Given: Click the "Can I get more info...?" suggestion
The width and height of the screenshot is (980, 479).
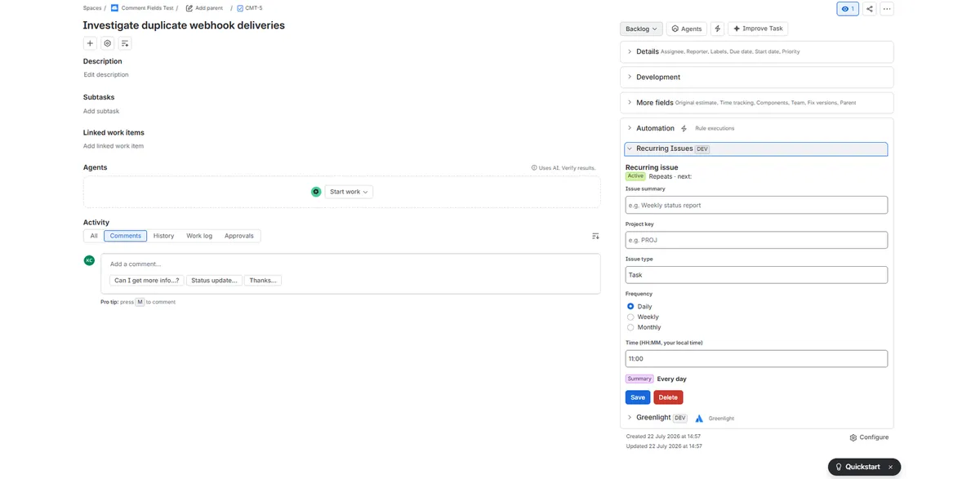Looking at the screenshot, I should [x=147, y=280].
